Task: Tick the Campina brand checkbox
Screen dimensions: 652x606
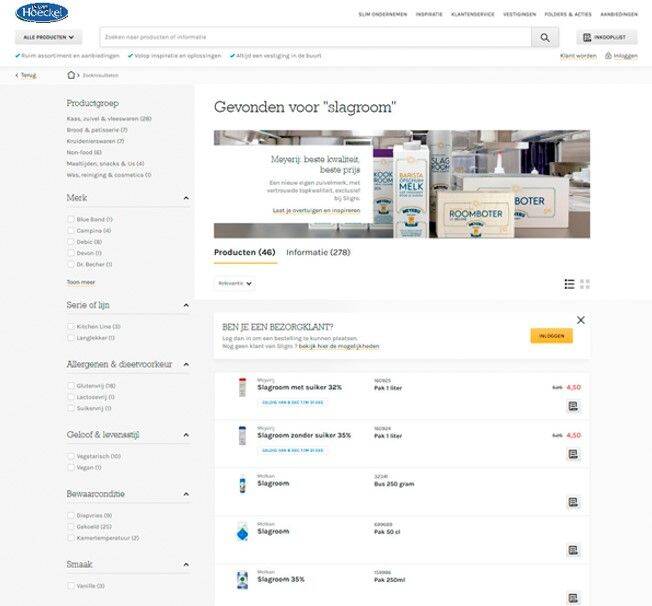Action: tap(71, 230)
